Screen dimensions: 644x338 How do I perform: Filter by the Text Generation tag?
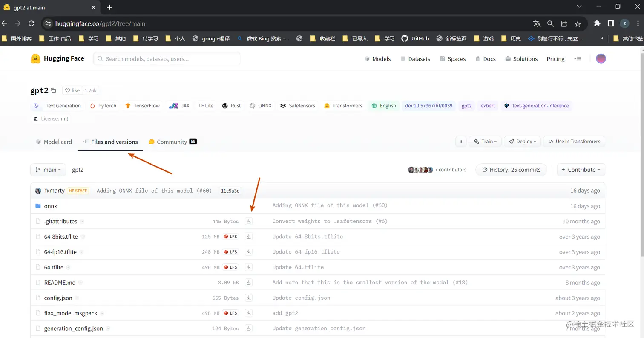tap(57, 106)
